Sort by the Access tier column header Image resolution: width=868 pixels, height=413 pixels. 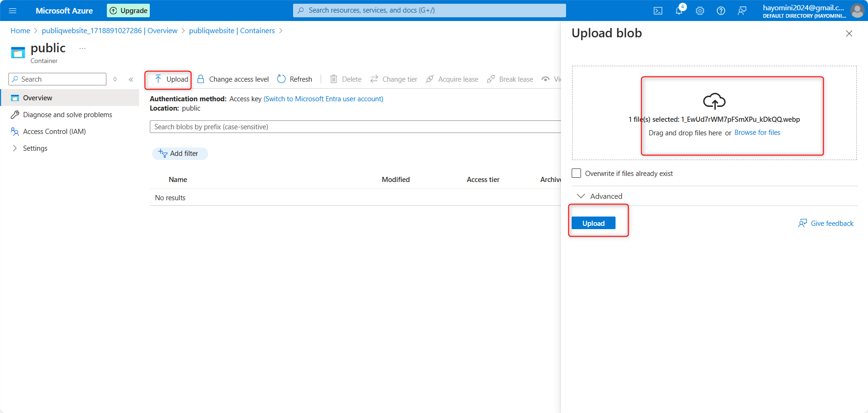point(483,180)
